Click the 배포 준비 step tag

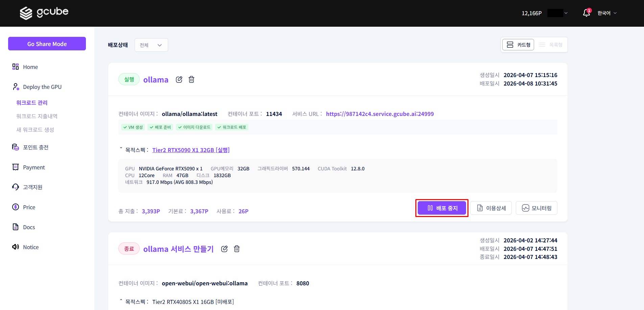point(160,127)
